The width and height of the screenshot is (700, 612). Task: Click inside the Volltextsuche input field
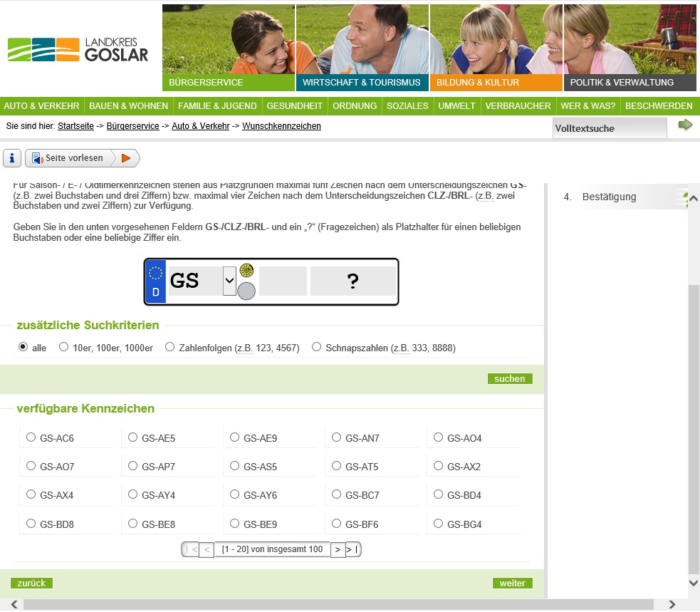pyautogui.click(x=610, y=128)
